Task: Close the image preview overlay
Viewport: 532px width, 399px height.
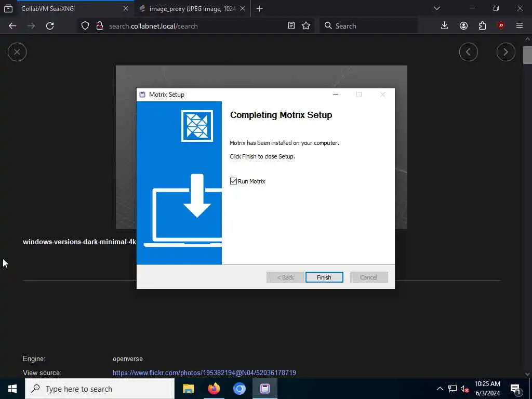Action: [17, 52]
